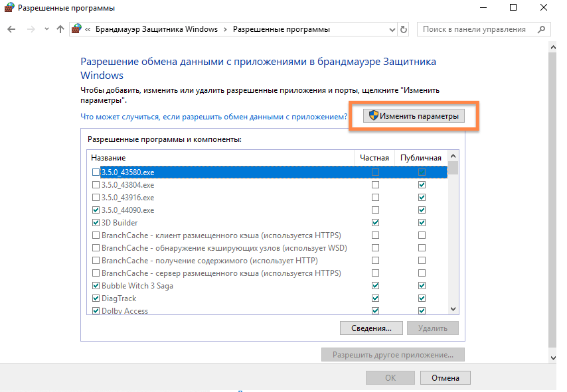Click the firewall icon in address bar

[x=76, y=29]
